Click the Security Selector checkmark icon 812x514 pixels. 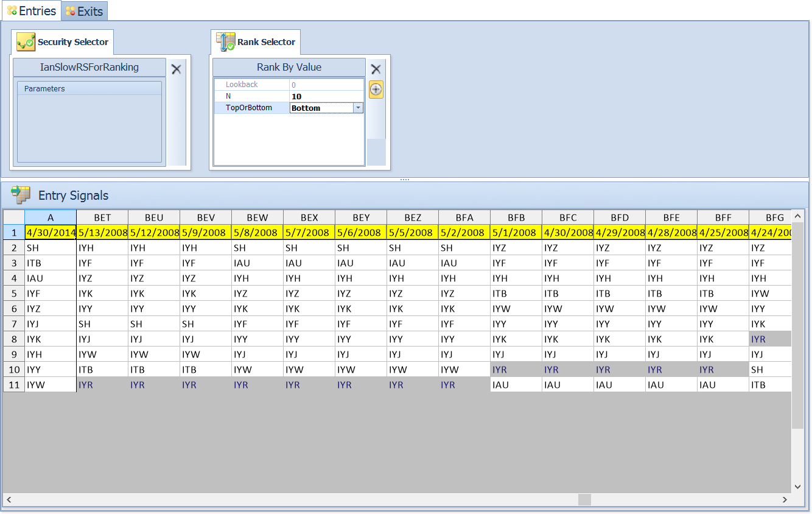pos(26,42)
